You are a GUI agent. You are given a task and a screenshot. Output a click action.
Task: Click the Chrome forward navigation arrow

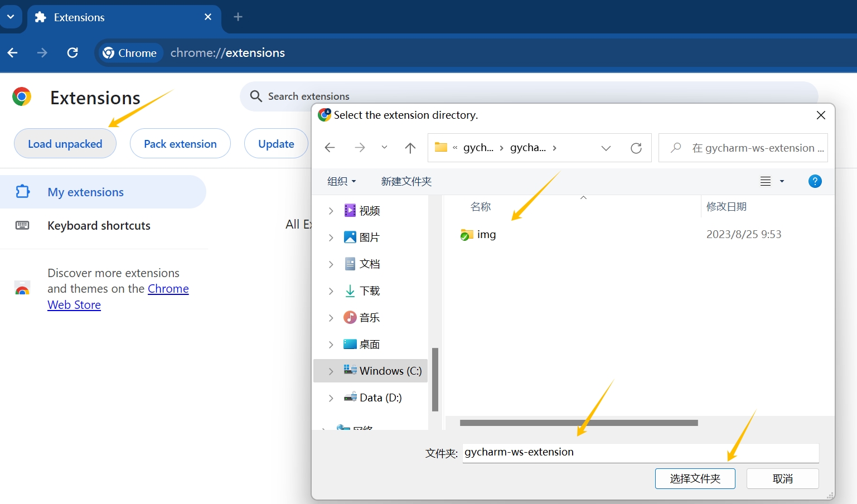42,53
